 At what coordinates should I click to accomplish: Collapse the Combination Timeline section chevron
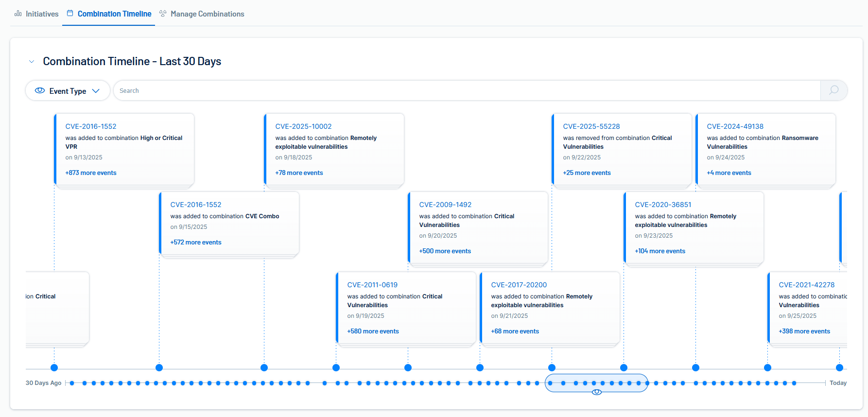(x=32, y=62)
